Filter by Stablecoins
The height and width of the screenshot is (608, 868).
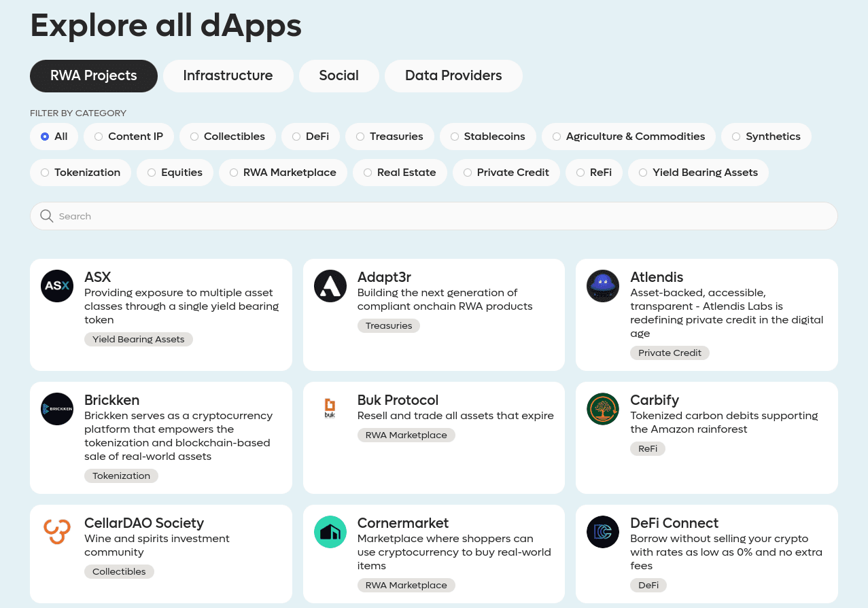pyautogui.click(x=488, y=137)
